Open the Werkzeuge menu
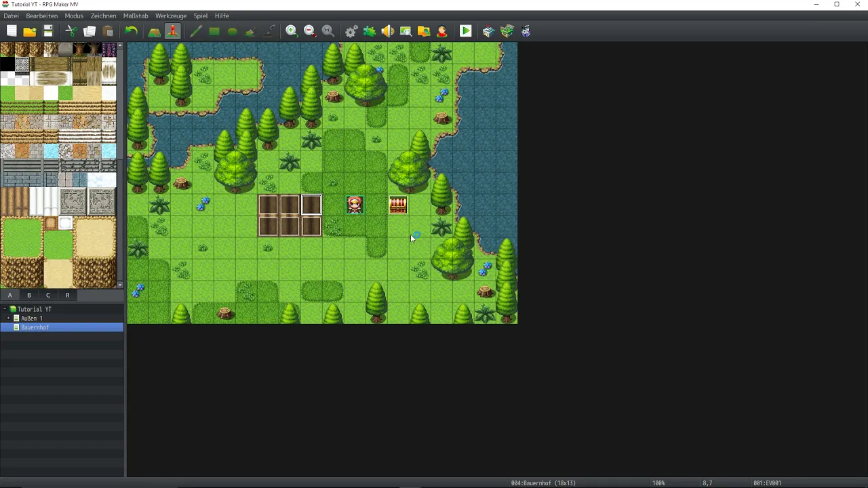Viewport: 868px width, 488px height. (x=171, y=16)
